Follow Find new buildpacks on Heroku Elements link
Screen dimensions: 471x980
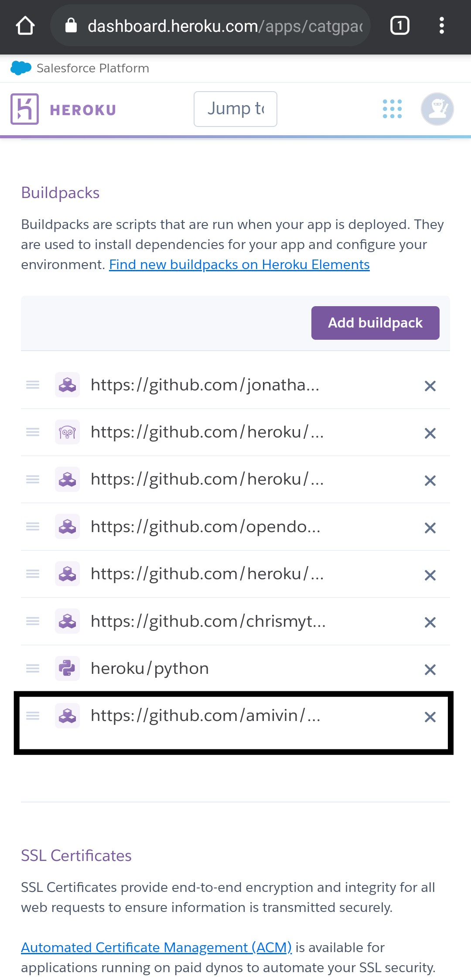[x=239, y=264]
